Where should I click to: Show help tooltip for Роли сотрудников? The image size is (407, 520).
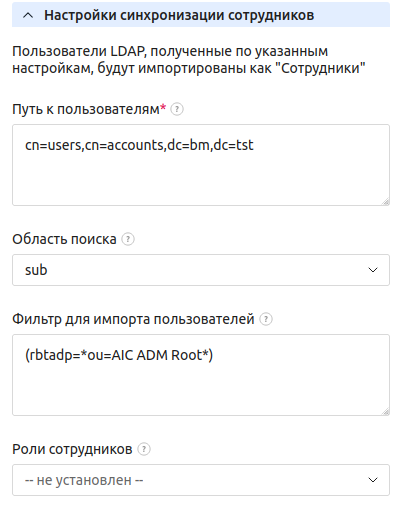(x=144, y=449)
